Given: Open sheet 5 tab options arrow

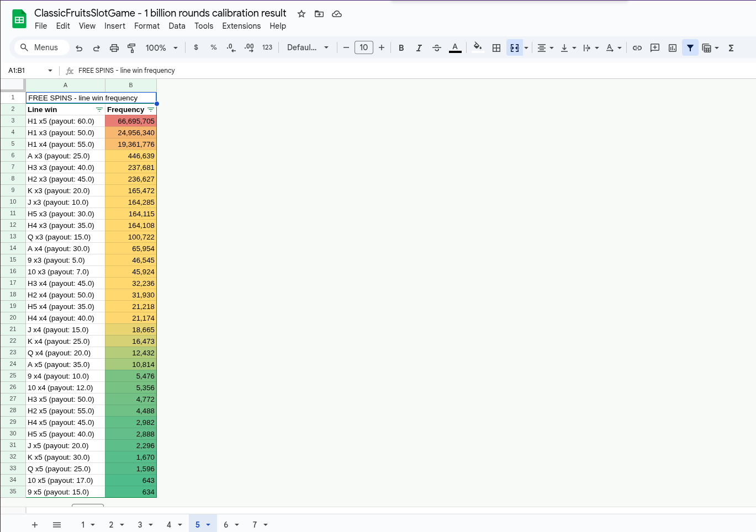Looking at the screenshot, I should (x=208, y=525).
